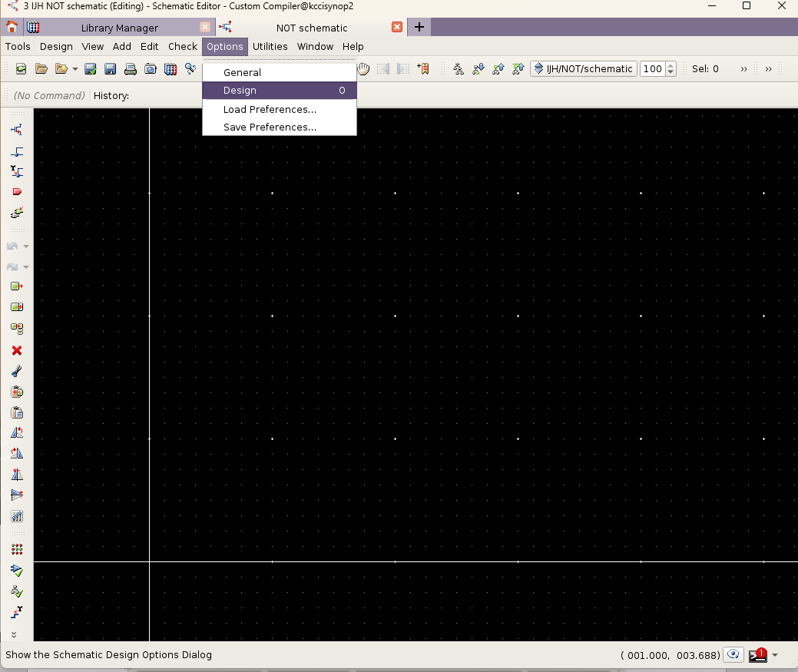
Task: Open the Check menu
Action: coord(183,46)
